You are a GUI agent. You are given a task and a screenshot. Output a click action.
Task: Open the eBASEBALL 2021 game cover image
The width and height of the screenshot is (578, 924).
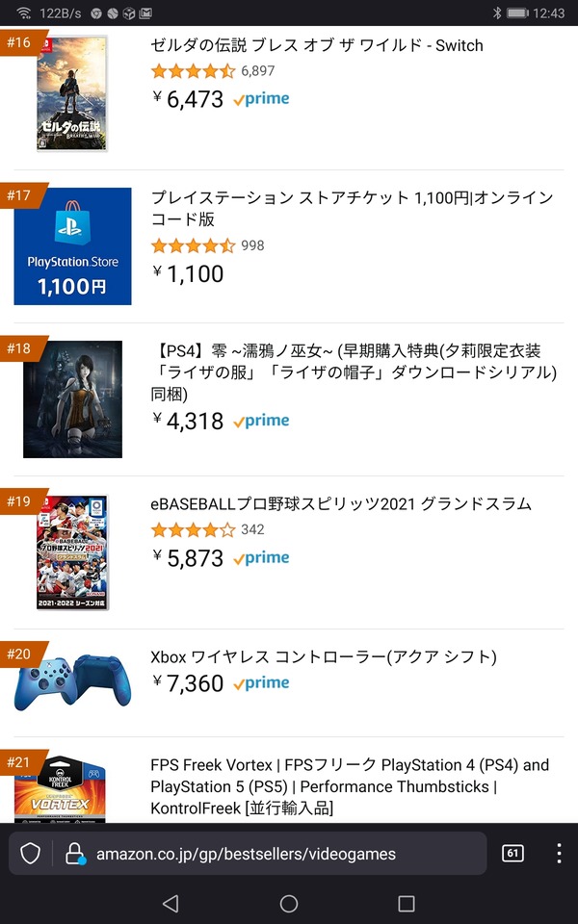[72, 552]
